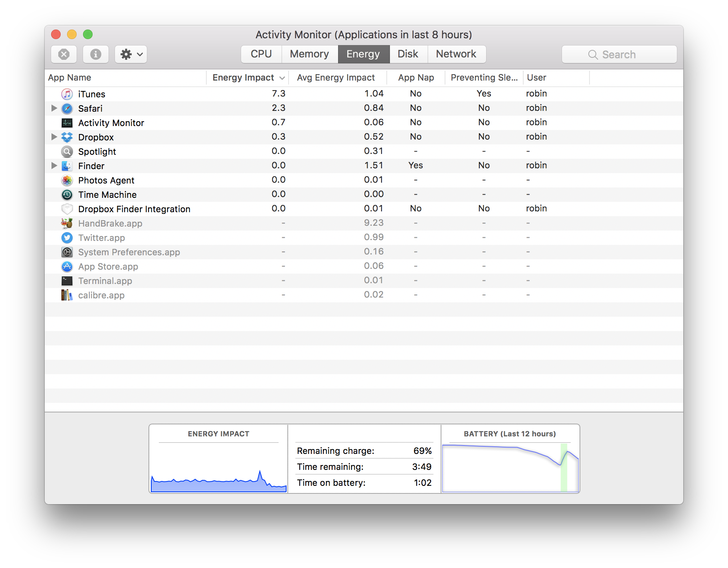
Task: Select the Terminal.app row name
Action: tap(105, 281)
